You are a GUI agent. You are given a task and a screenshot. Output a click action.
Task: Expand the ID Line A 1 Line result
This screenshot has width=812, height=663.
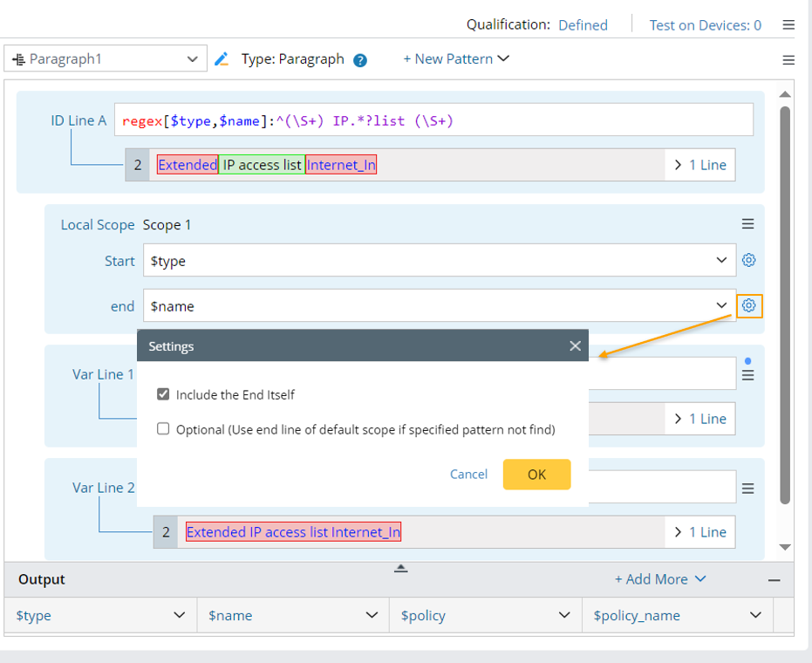click(x=700, y=165)
